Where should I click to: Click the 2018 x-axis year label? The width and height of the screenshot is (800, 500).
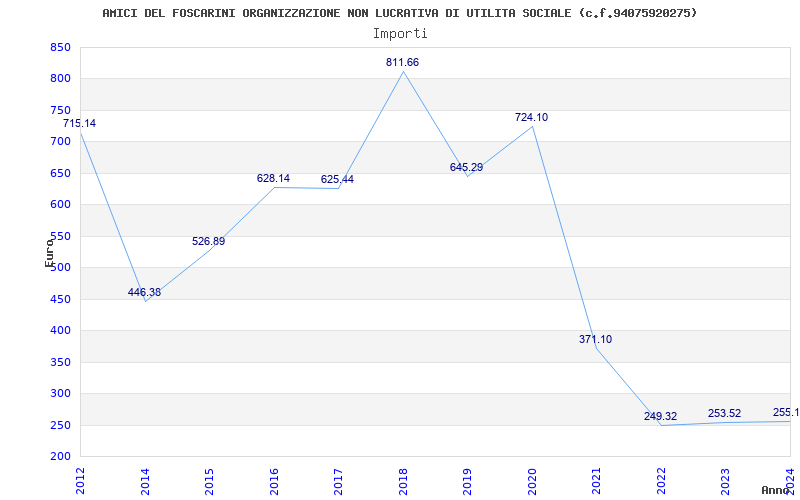403,480
